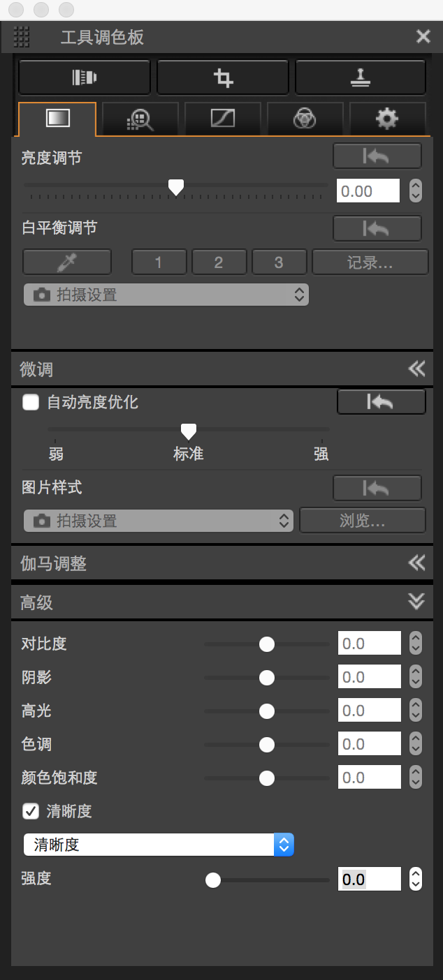Reset 白平衡调节 with its revert arrow
The height and width of the screenshot is (980, 443).
377,228
